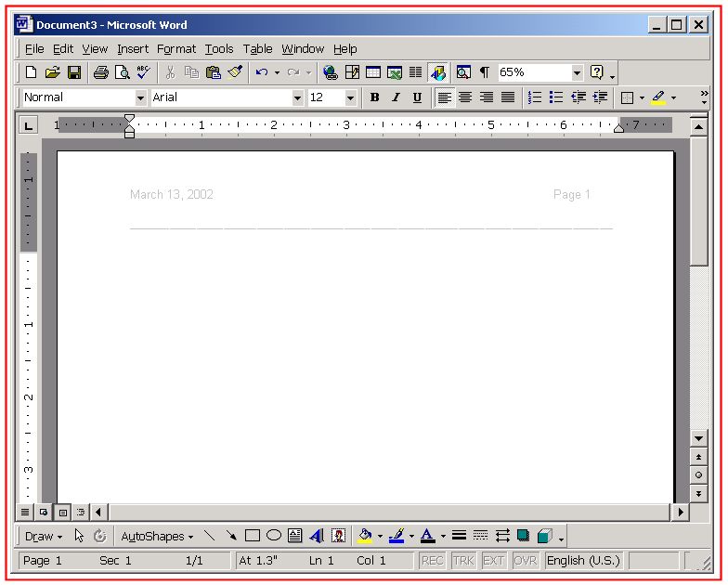728x585 pixels.
Task: Select the Rectangle drawing tool
Action: point(253,536)
